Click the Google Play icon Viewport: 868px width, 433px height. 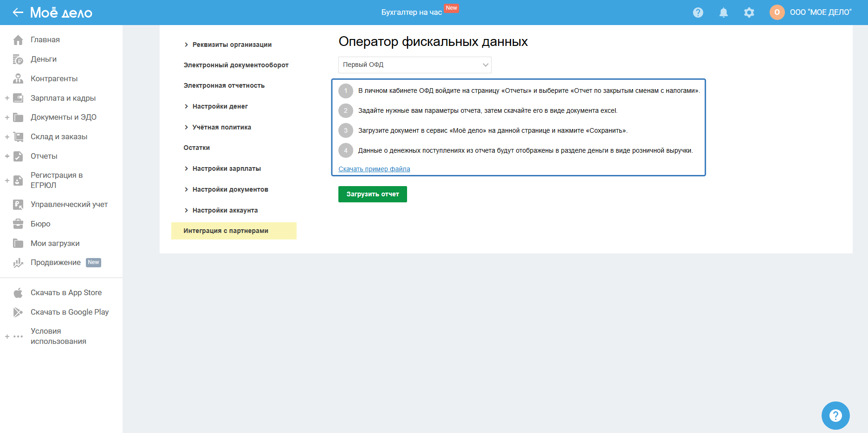coord(18,312)
